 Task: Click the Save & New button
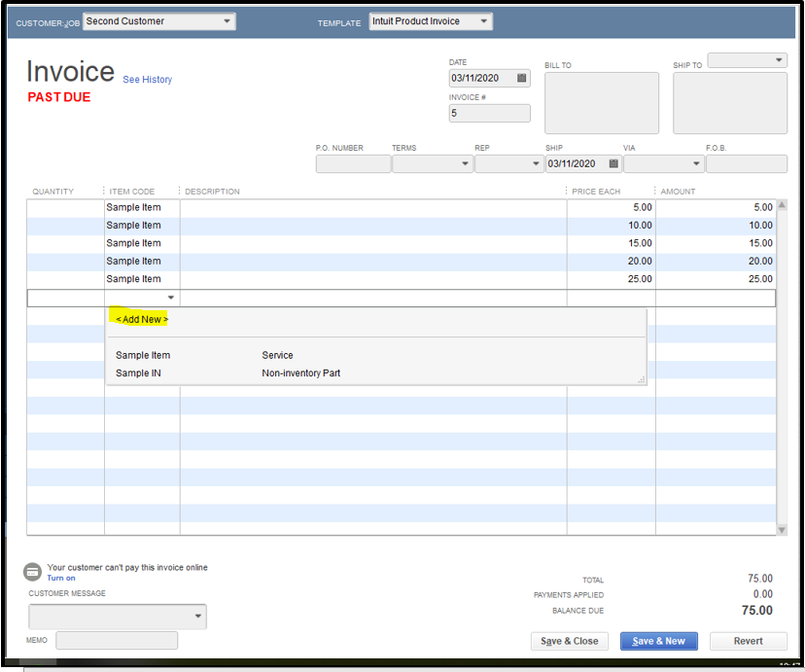click(659, 641)
